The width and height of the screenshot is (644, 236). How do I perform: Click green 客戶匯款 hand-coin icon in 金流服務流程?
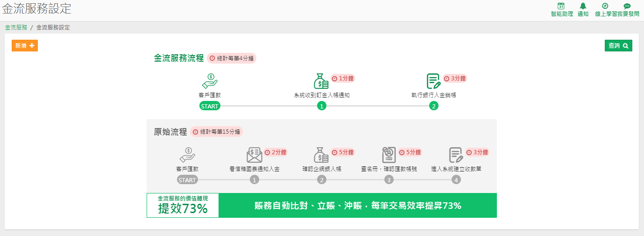click(x=210, y=81)
